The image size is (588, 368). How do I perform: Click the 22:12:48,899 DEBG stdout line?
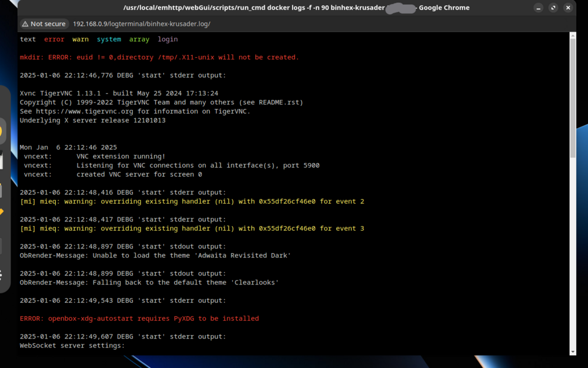(123, 273)
